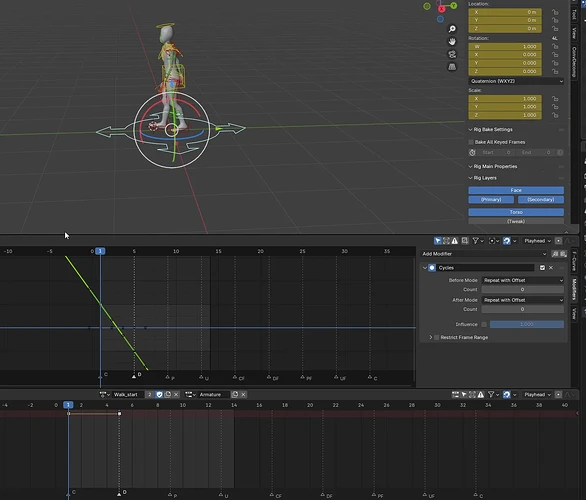Click the Torso rig layer button
This screenshot has width=586, height=500.
tap(516, 212)
